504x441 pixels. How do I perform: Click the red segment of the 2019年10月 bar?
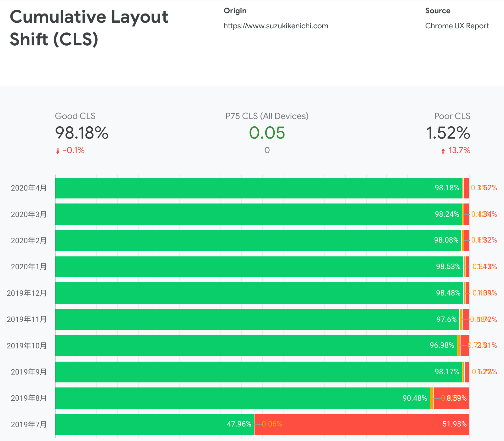click(465, 346)
